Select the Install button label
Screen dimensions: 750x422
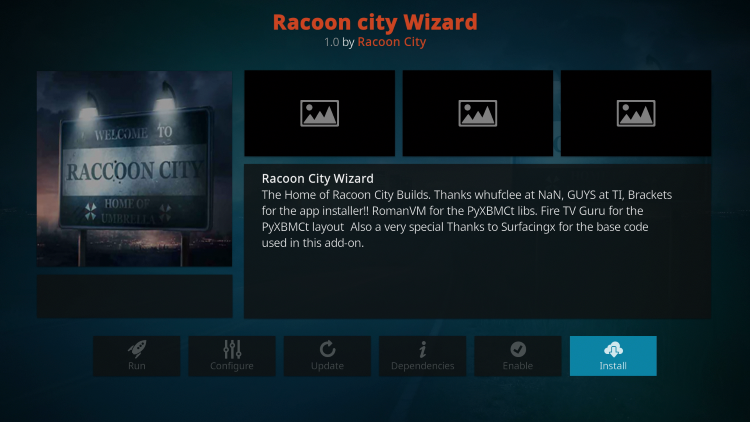click(613, 366)
